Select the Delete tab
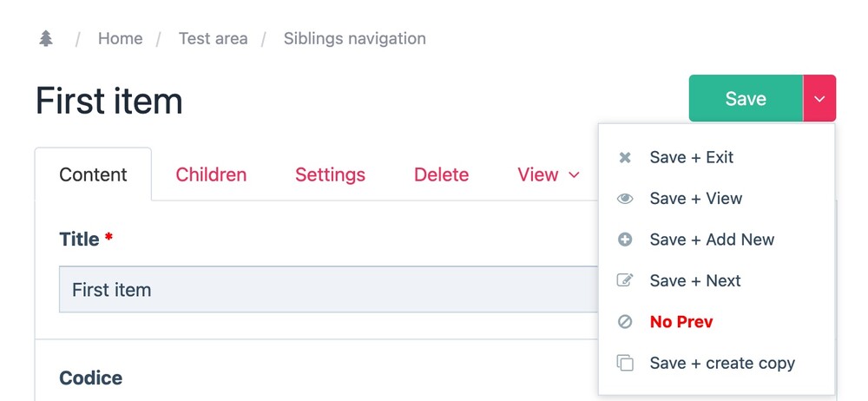The width and height of the screenshot is (868, 401). coord(441,174)
